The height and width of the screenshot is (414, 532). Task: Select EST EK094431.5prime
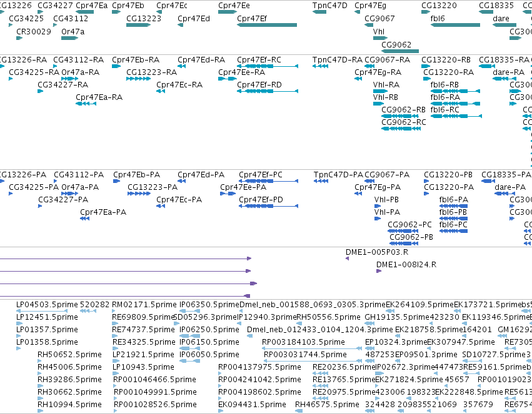221,411
